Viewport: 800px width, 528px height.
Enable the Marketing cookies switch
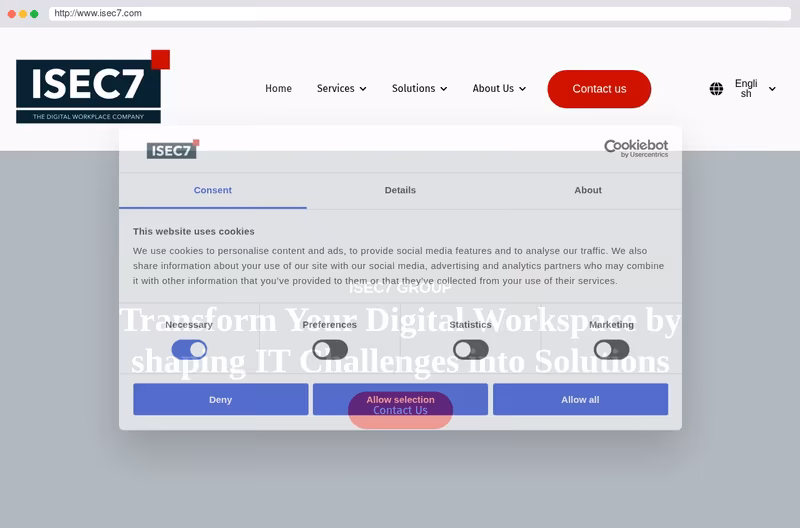pos(611,350)
